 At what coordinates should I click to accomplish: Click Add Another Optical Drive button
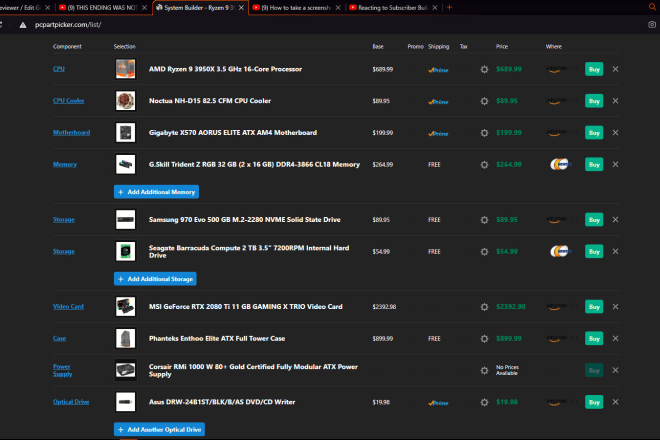(x=159, y=429)
